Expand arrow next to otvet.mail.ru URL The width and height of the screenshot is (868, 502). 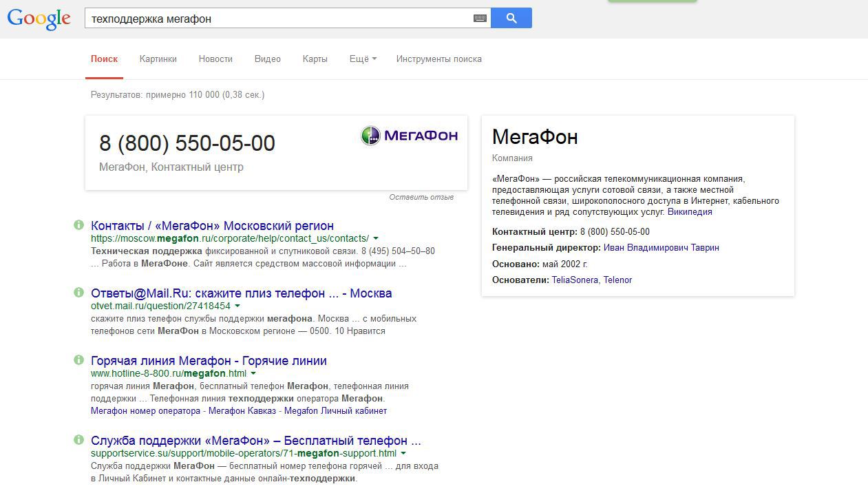237,306
